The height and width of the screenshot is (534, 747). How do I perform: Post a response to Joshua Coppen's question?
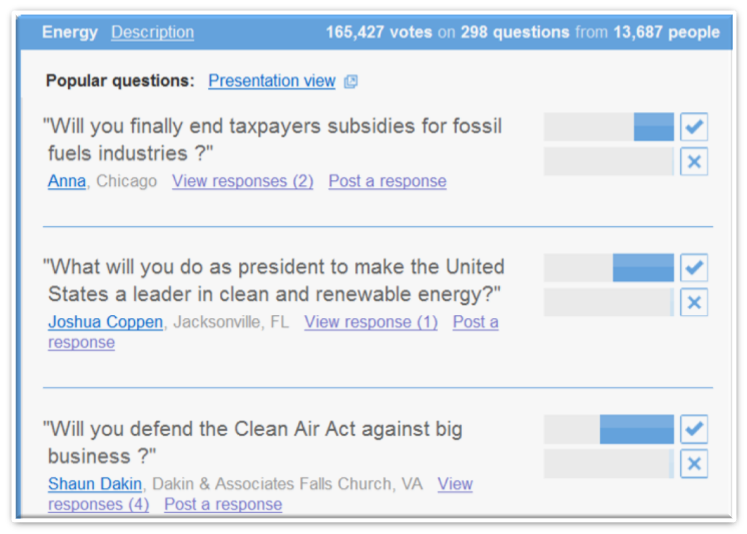(x=475, y=322)
